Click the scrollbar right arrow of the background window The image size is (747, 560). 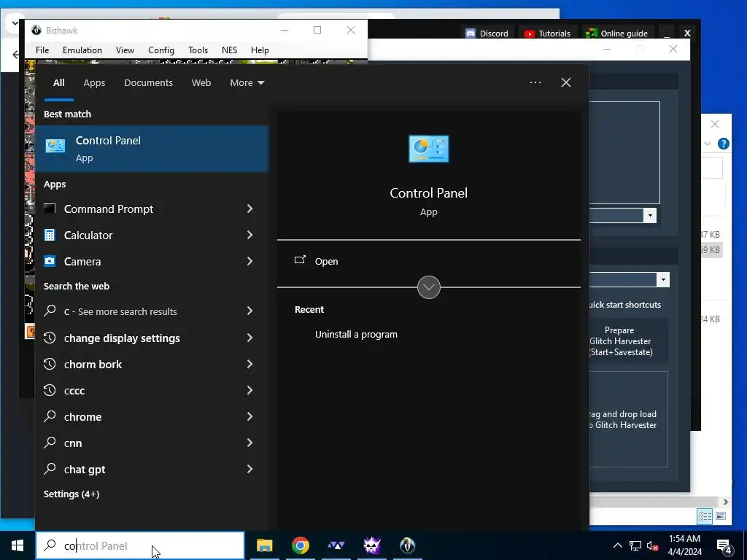[726, 502]
